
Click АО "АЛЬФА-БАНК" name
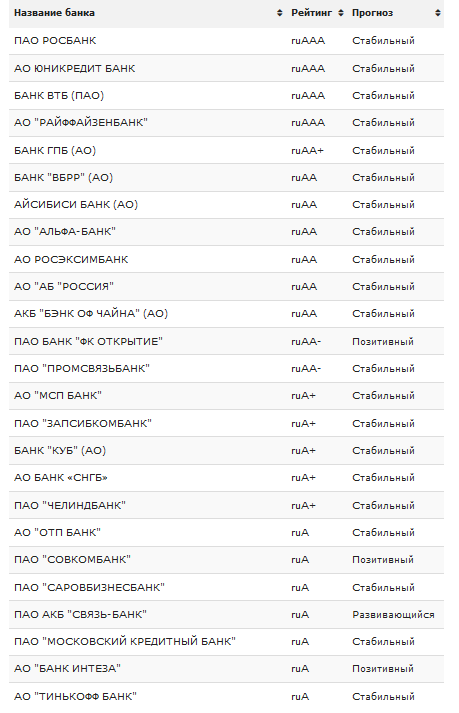click(65, 231)
